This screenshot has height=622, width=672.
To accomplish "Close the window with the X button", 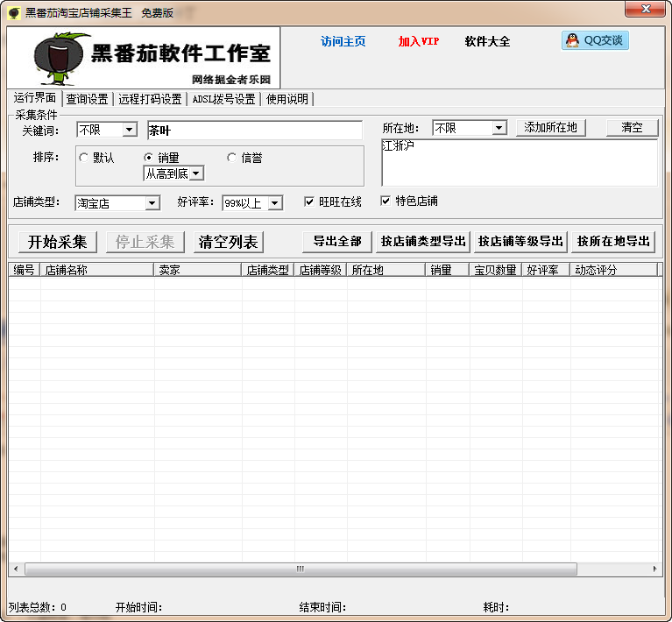I will coord(647,9).
